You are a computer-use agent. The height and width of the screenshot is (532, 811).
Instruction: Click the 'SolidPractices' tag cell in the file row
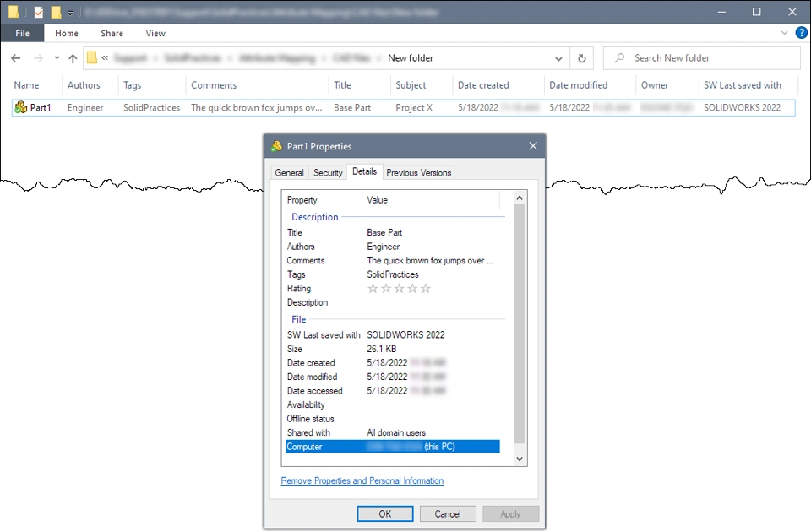[x=151, y=107]
